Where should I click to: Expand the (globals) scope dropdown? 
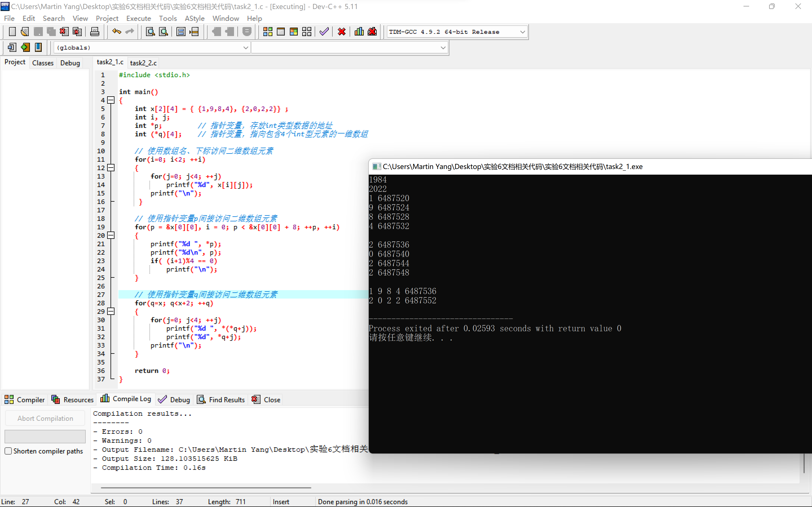(x=246, y=48)
